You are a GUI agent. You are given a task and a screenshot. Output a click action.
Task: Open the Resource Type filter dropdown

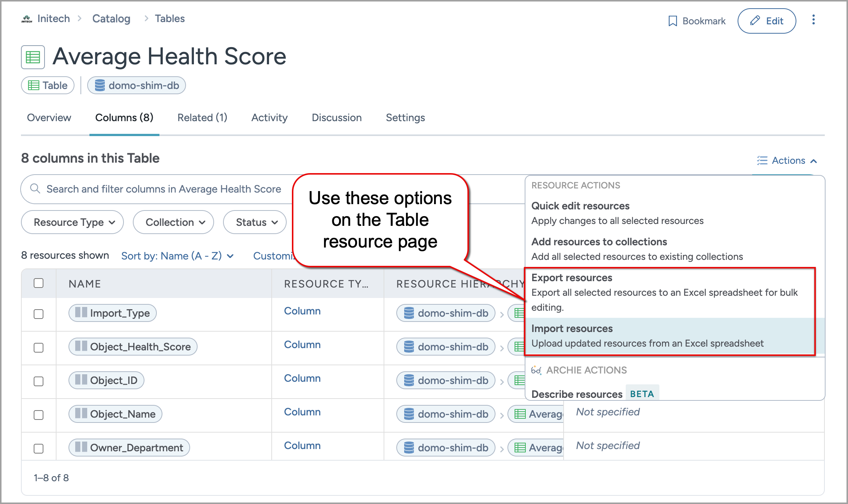73,222
